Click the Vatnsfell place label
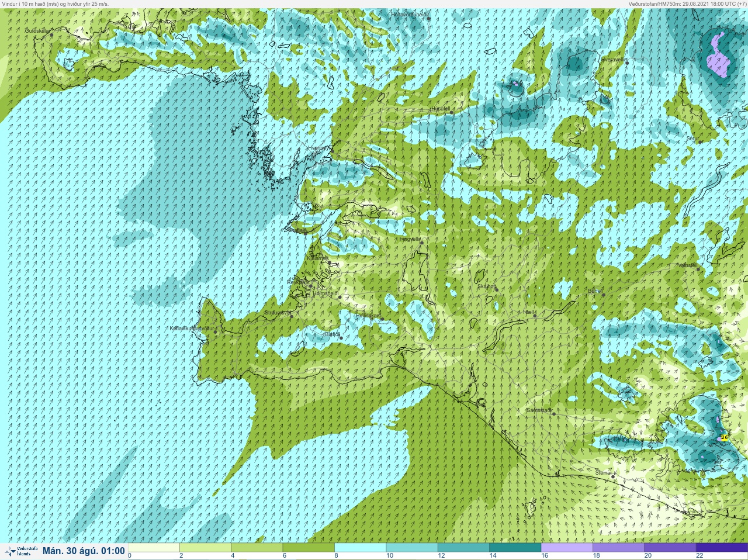The width and height of the screenshot is (748, 560). 687,265
